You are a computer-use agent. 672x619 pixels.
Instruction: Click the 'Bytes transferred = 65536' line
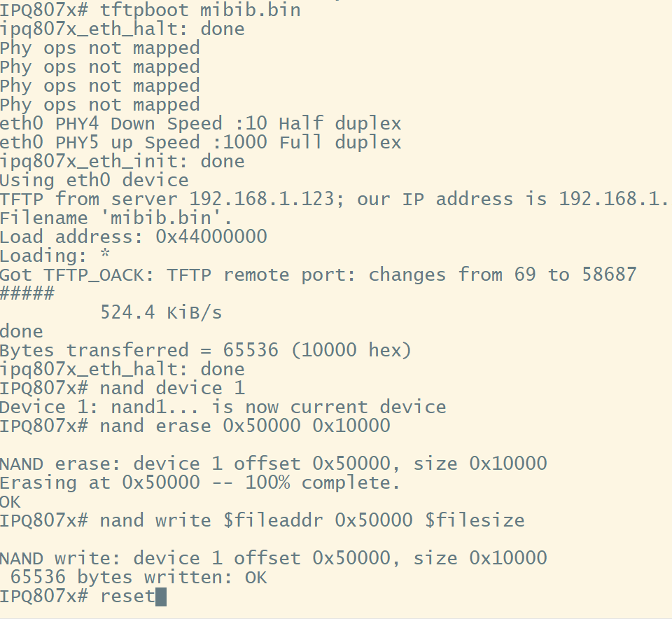click(x=206, y=350)
